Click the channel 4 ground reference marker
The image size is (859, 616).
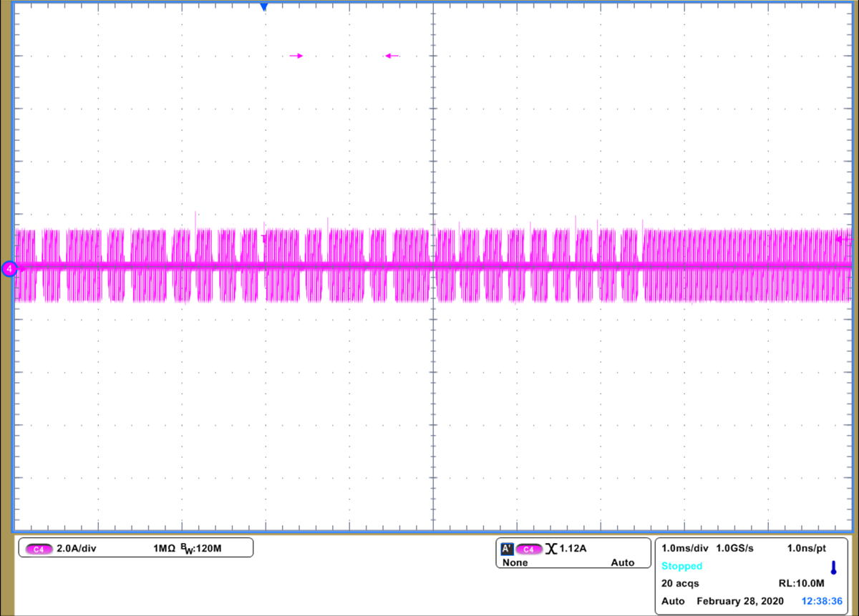[x=9, y=269]
